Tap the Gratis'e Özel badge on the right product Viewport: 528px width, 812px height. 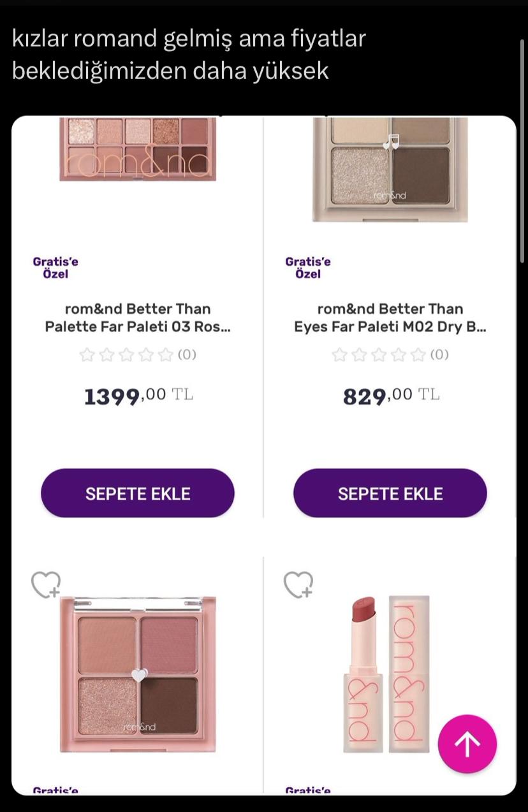308,268
